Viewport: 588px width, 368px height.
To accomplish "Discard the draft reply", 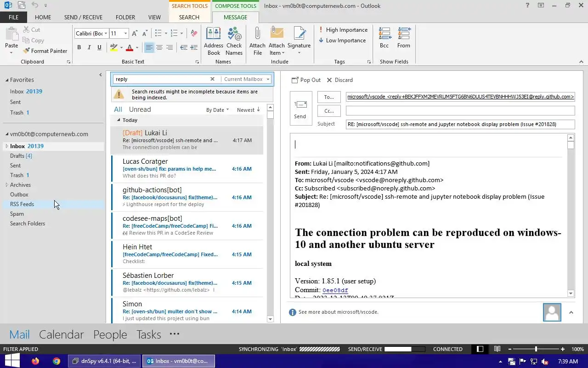I will [x=339, y=80].
